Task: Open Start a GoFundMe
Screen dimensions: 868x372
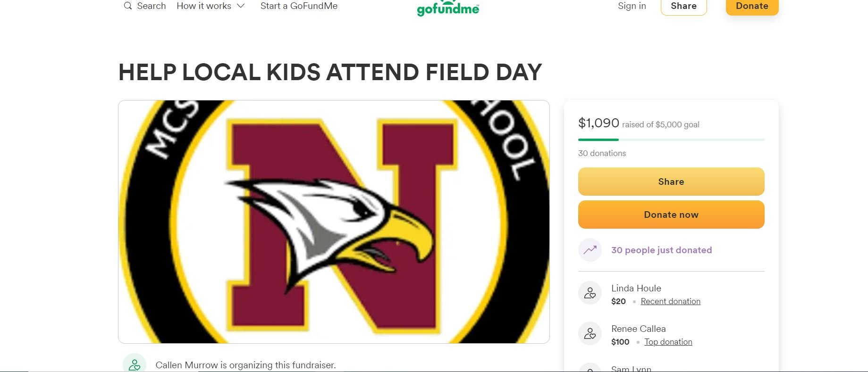Action: (299, 6)
